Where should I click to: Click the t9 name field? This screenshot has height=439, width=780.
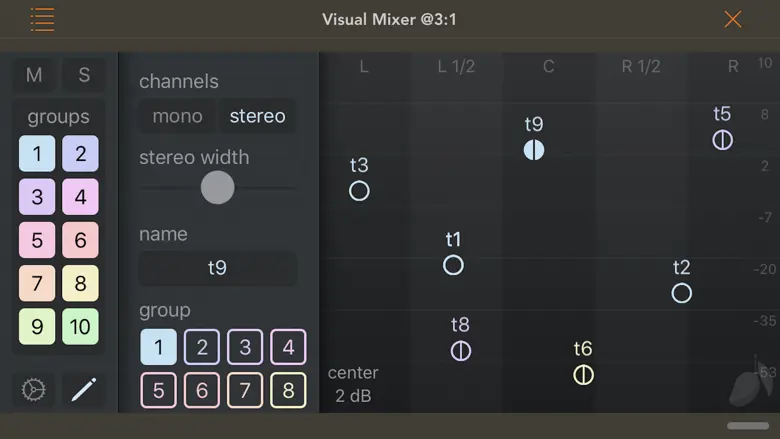[x=217, y=268]
